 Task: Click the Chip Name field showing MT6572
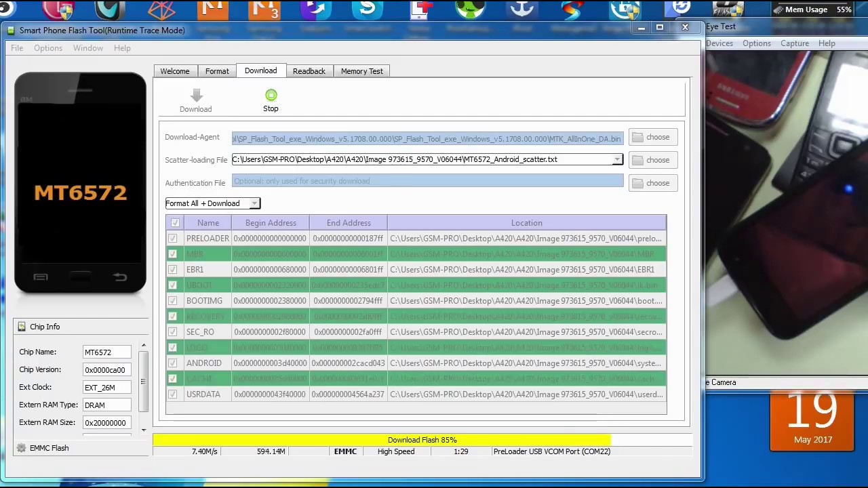tap(106, 352)
